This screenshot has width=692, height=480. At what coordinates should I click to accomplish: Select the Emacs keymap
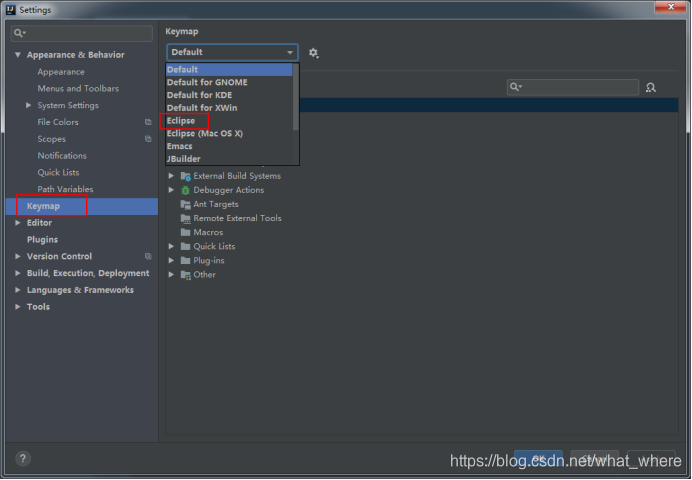229,146
